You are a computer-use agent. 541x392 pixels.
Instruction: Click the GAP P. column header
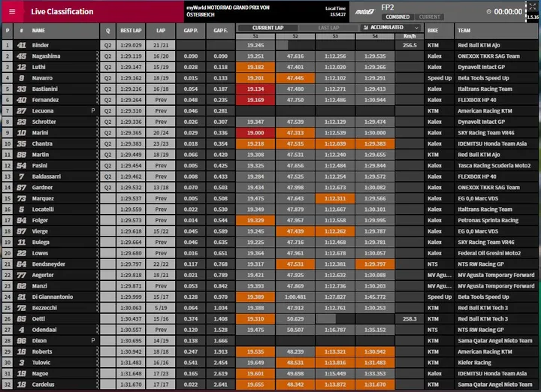coord(191,31)
